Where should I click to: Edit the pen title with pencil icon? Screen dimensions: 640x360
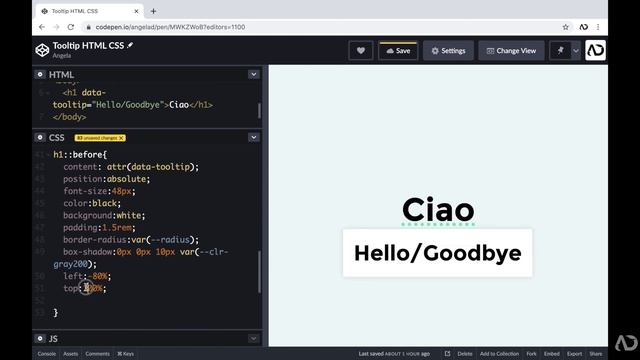pyautogui.click(x=130, y=45)
